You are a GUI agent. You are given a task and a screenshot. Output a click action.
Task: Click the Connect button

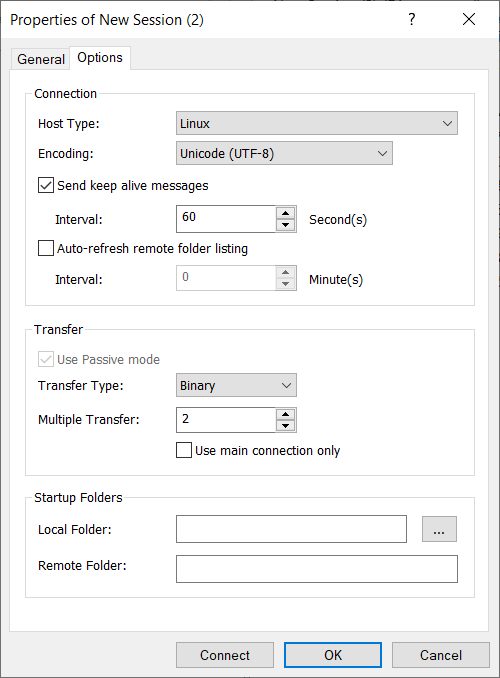click(225, 655)
